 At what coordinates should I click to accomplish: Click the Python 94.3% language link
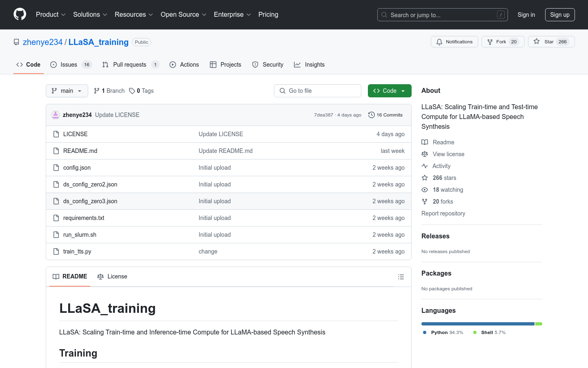coord(443,332)
